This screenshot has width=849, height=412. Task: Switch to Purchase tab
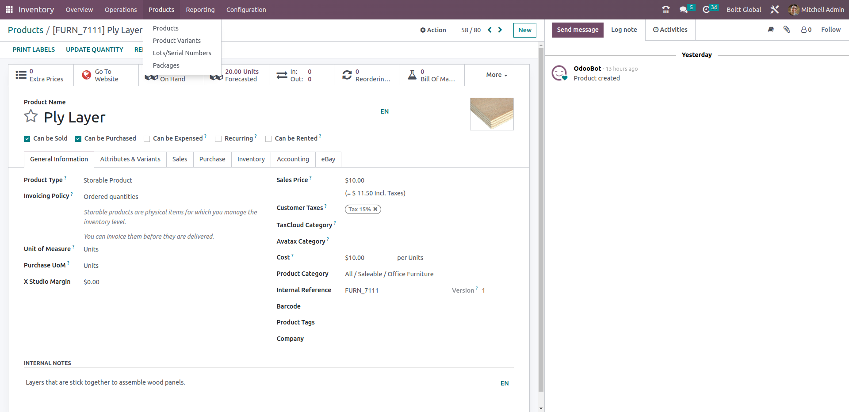[x=212, y=159]
